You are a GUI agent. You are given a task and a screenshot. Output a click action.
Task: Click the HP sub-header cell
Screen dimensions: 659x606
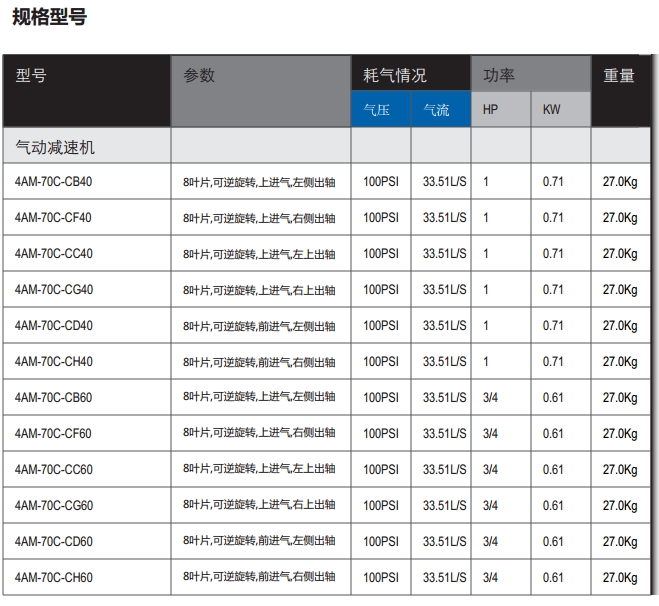pyautogui.click(x=490, y=109)
